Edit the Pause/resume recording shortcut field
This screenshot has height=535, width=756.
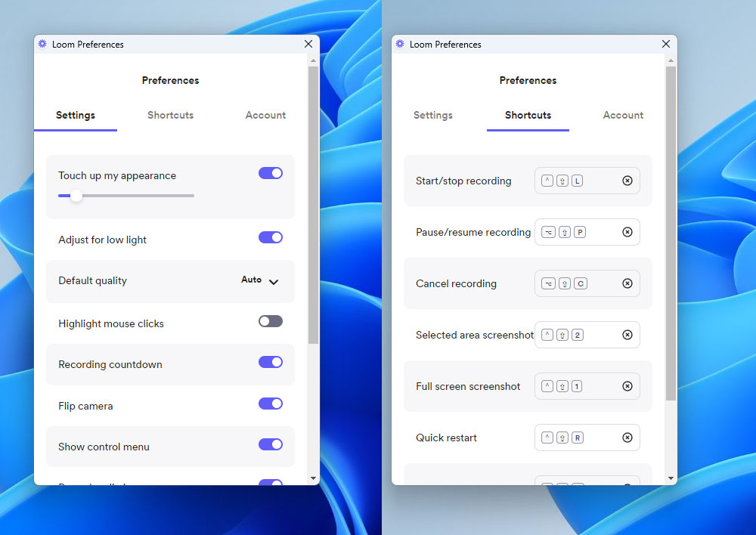[587, 232]
